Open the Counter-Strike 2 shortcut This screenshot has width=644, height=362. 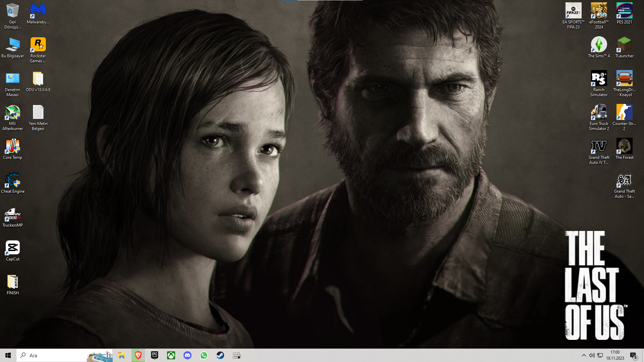(x=624, y=117)
